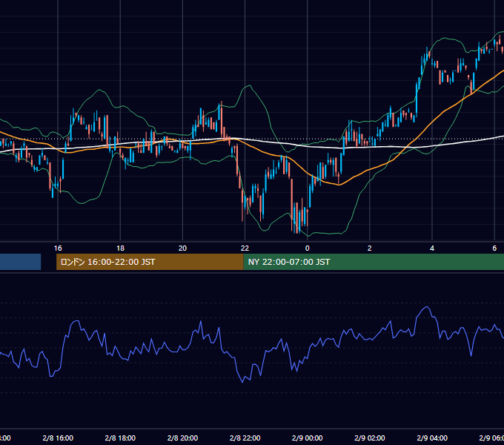504x445 pixels.
Task: Click the 2/8 18:00 date label
Action: (x=120, y=438)
